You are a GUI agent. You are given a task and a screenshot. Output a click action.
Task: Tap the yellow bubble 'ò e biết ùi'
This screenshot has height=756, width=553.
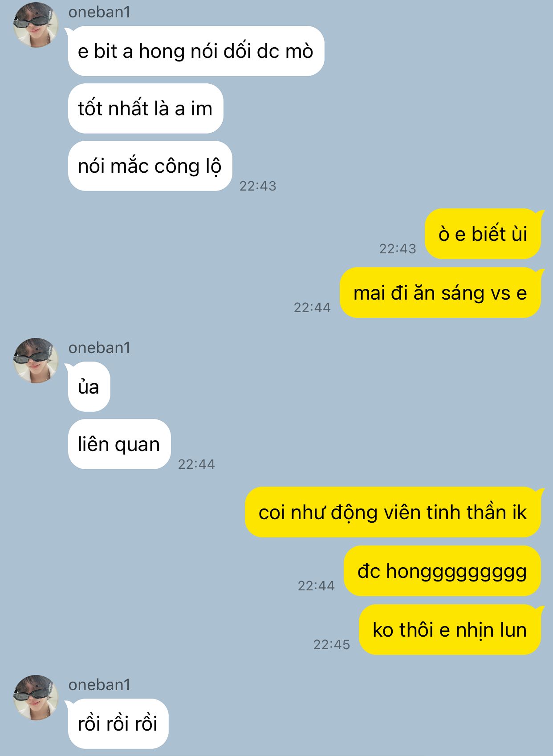pos(483,234)
